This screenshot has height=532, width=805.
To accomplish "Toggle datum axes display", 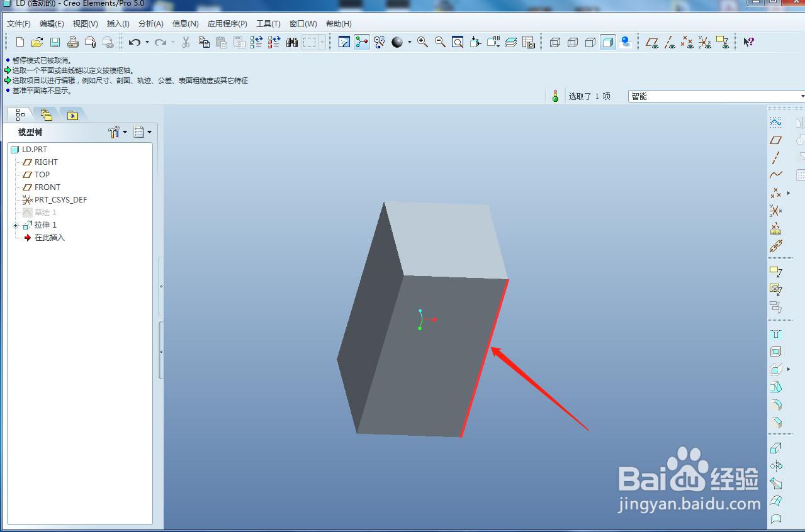I will (670, 42).
